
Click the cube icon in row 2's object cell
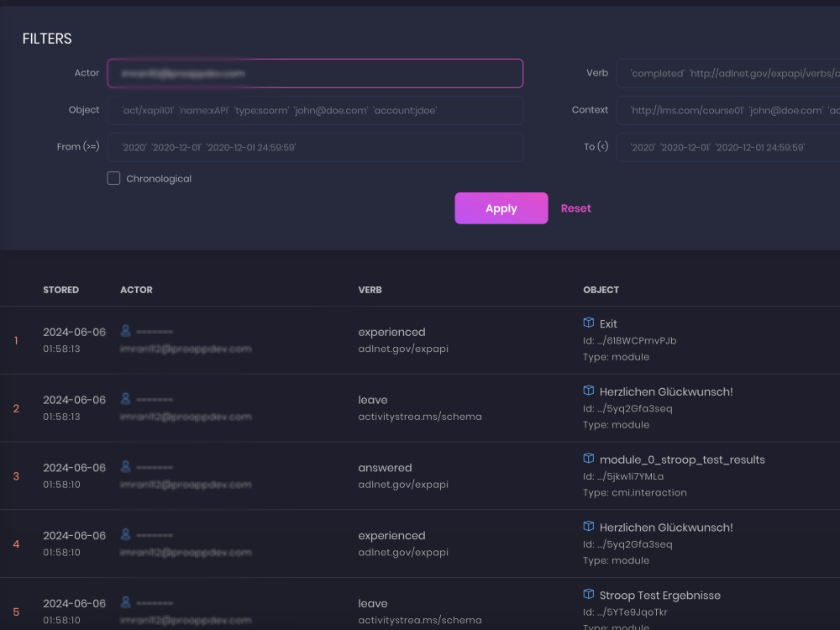pos(589,391)
